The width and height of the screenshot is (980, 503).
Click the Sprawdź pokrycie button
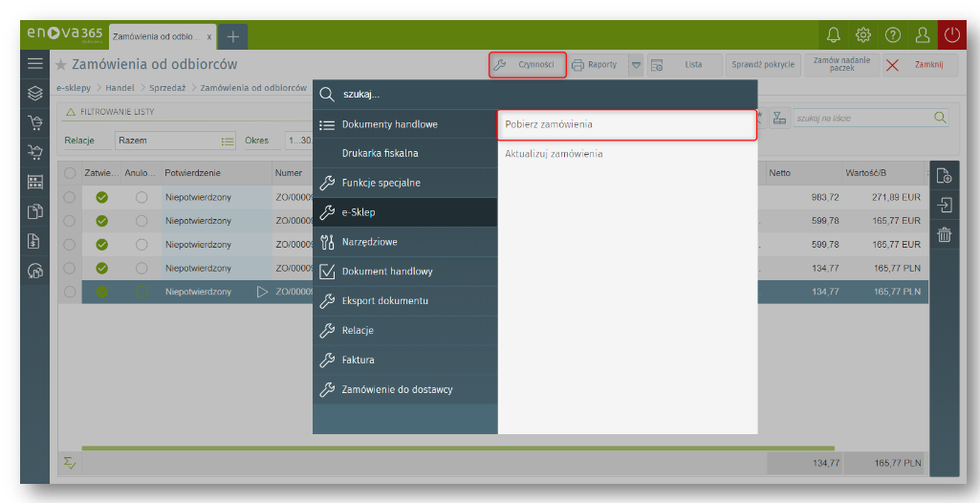pos(762,65)
